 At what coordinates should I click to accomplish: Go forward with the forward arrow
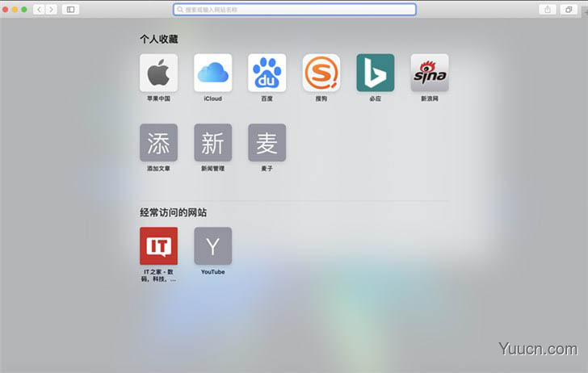click(52, 10)
